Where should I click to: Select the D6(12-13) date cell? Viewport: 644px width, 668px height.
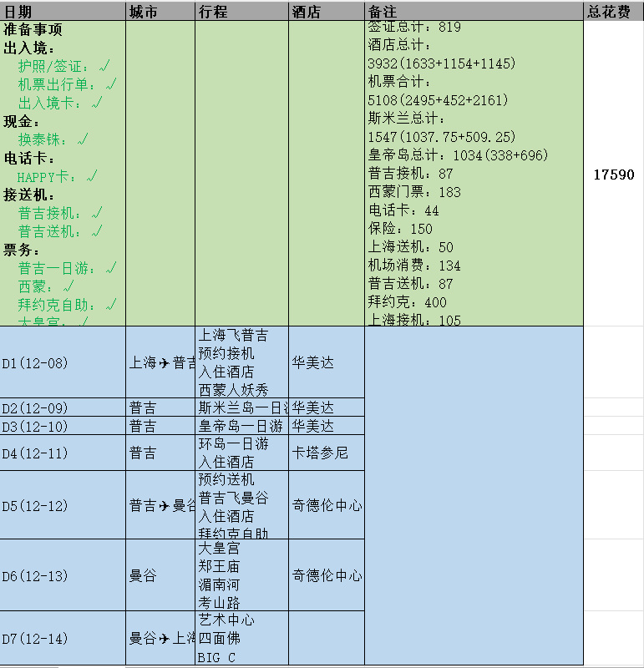tap(63, 575)
